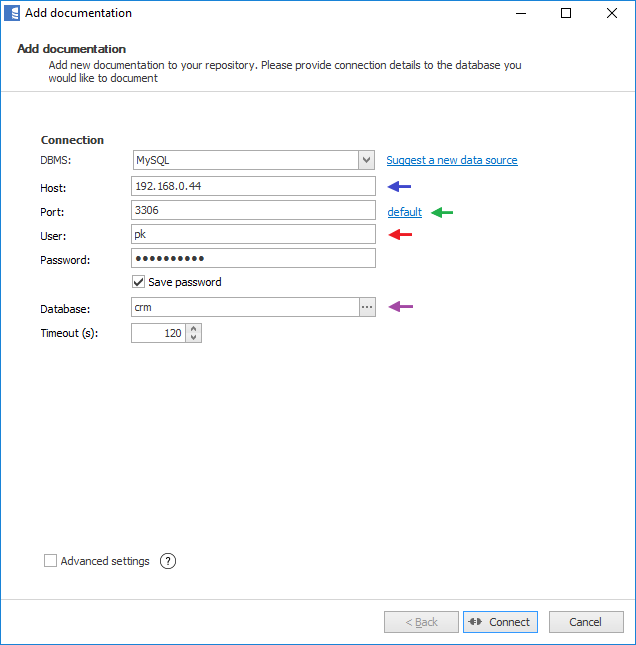Image resolution: width=636 pixels, height=645 pixels.
Task: Increase Timeout value with up arrow
Action: 194,328
